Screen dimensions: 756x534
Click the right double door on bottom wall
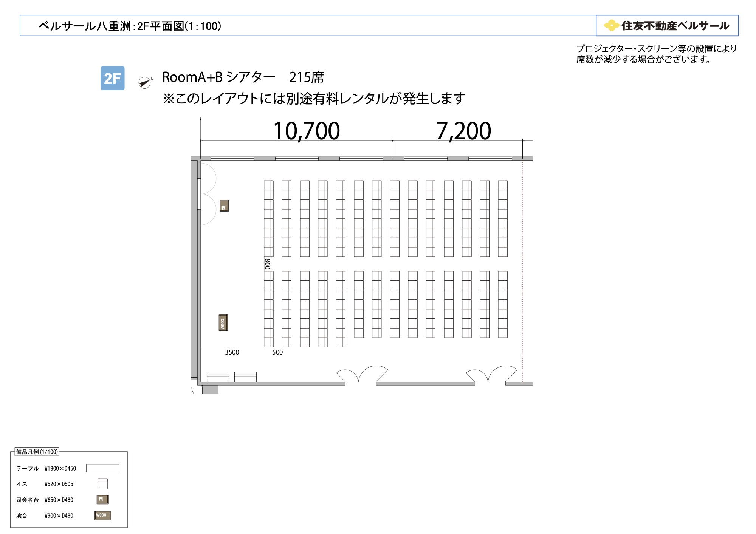point(491,374)
